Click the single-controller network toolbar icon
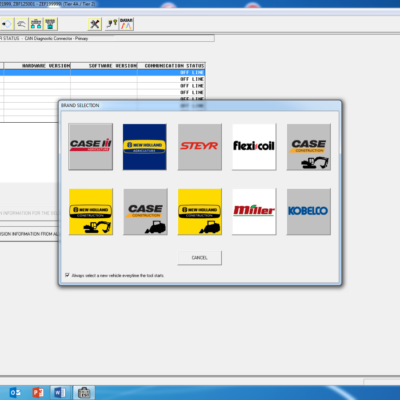The width and height of the screenshot is (400, 400). click(50, 24)
